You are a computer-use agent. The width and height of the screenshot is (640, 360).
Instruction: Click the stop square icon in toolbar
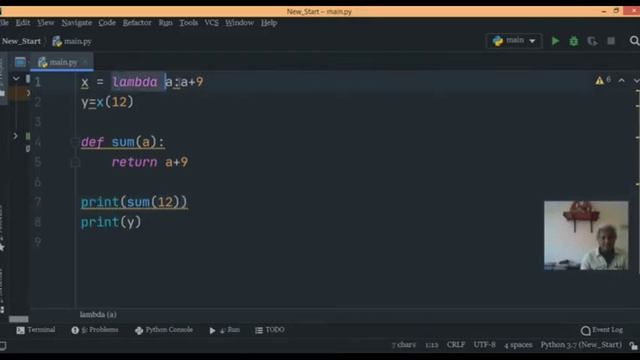tap(611, 41)
